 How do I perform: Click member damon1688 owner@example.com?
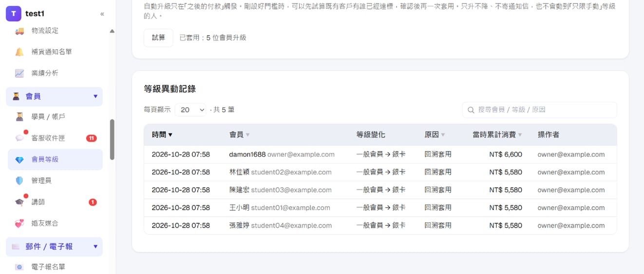point(282,155)
